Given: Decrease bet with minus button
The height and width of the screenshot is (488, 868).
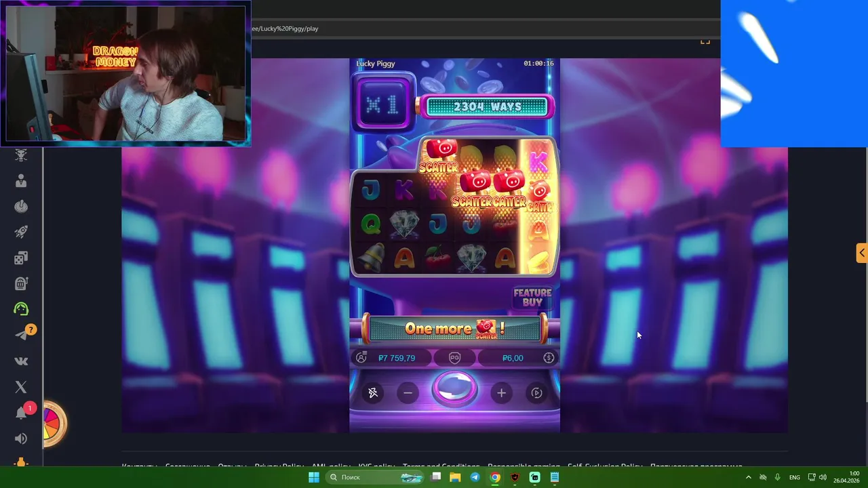Looking at the screenshot, I should [408, 392].
